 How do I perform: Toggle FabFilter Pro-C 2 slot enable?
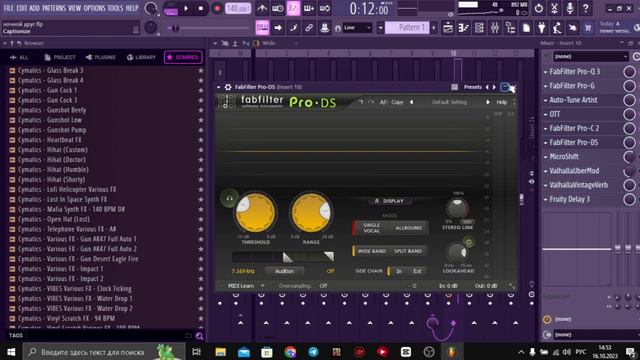tap(629, 128)
